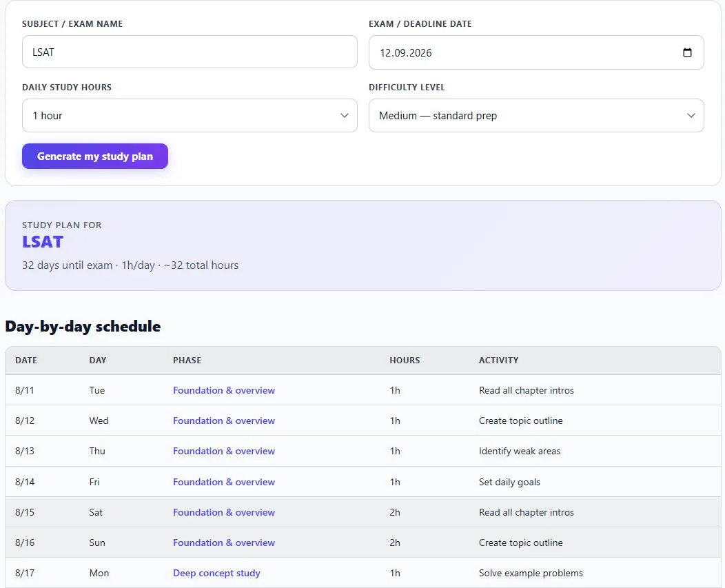This screenshot has height=588, width=725.
Task: Click the '32 days until exam' summary line
Action: click(x=130, y=265)
